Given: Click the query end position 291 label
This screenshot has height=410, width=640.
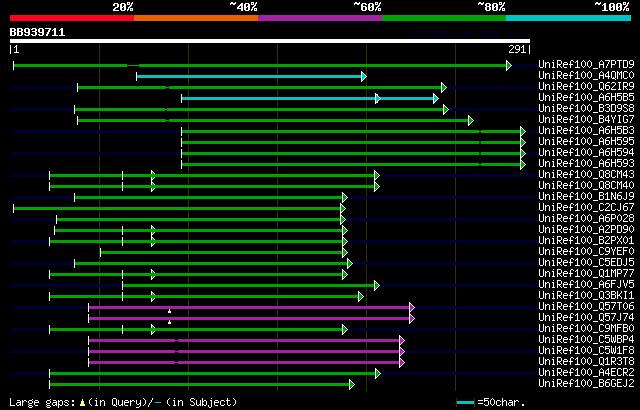Looking at the screenshot, I should pyautogui.click(x=517, y=49).
